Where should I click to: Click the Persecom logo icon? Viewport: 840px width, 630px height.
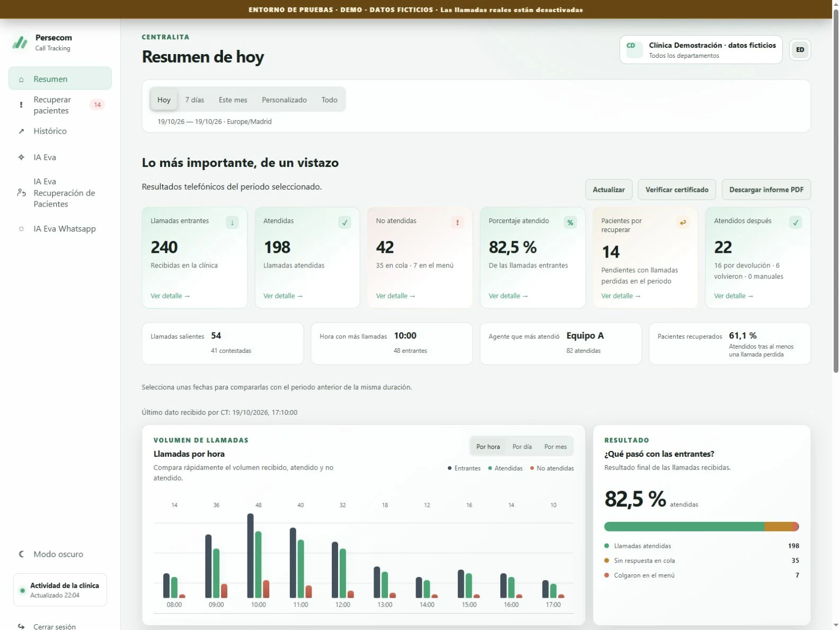pos(20,42)
